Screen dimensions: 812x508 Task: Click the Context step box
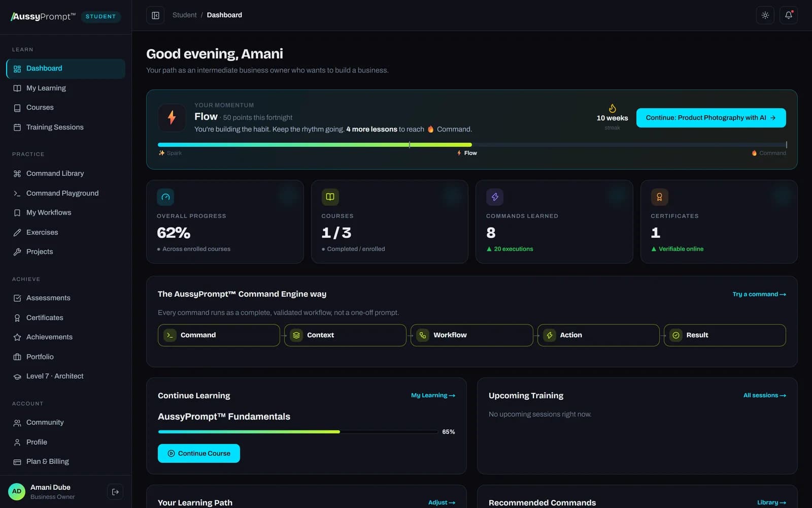pyautogui.click(x=345, y=335)
